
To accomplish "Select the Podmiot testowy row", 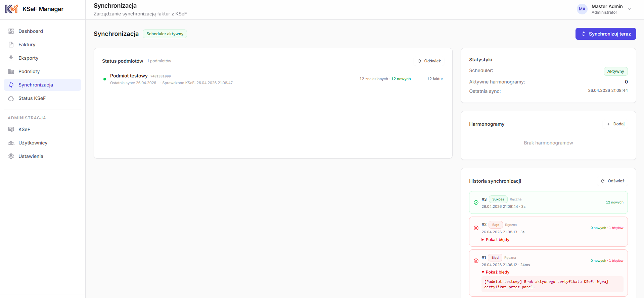I will click(x=273, y=79).
